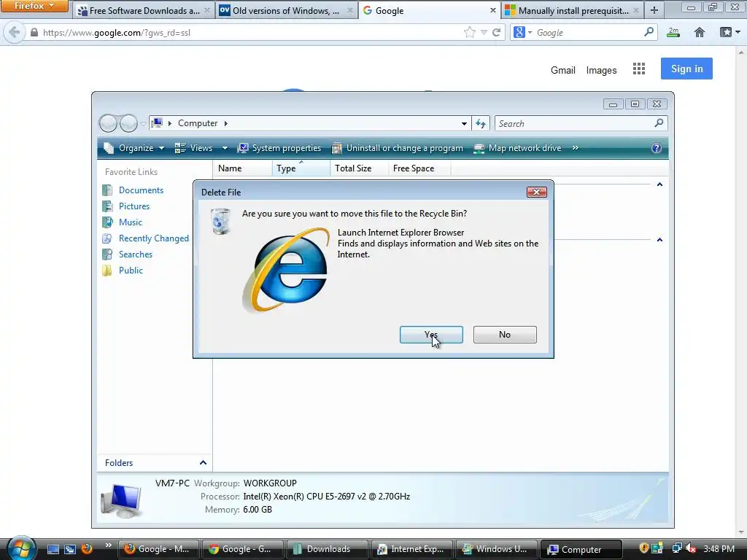This screenshot has height=560, width=747.
Task: Switch to Old versions of Windows tab
Action: pos(286,10)
